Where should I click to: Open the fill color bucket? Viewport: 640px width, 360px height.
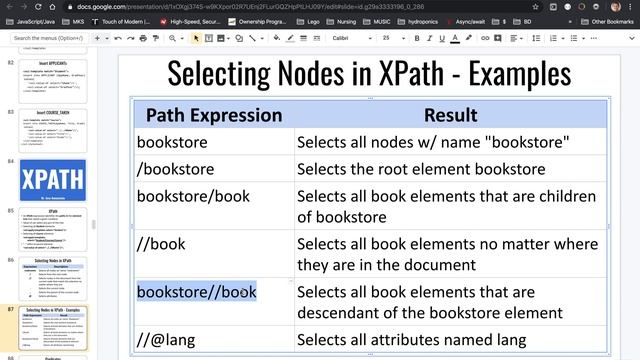[277, 38]
